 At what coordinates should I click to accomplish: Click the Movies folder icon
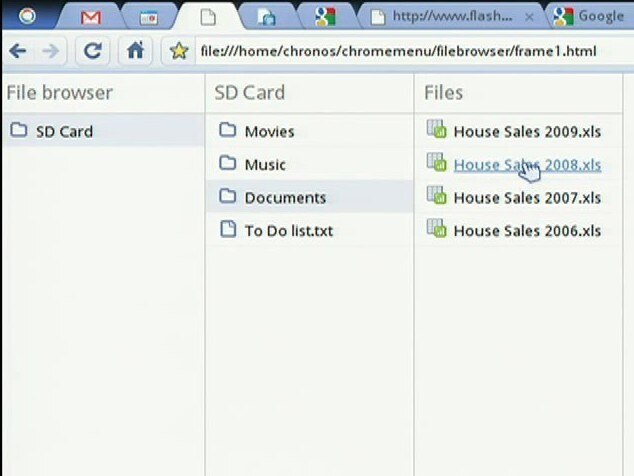click(x=228, y=130)
